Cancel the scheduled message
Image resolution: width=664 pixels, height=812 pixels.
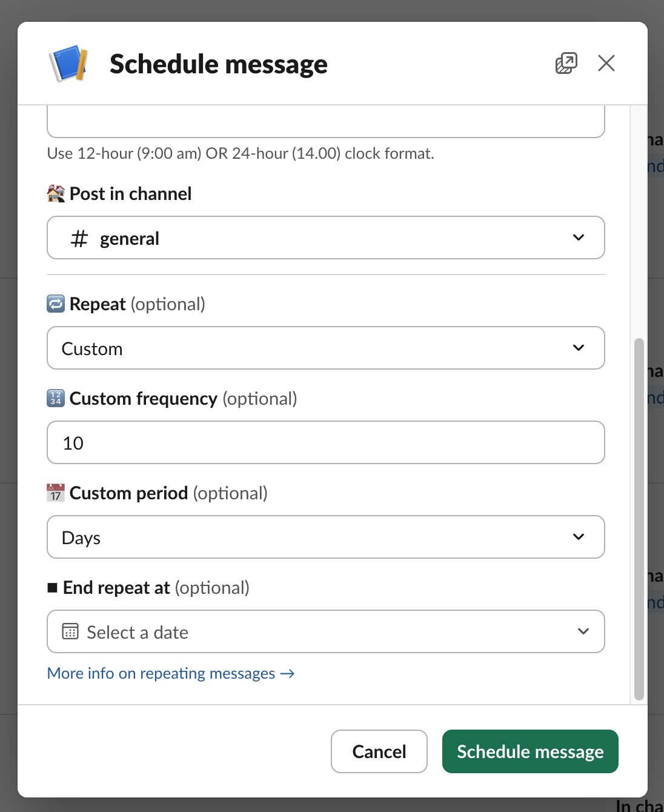point(379,751)
